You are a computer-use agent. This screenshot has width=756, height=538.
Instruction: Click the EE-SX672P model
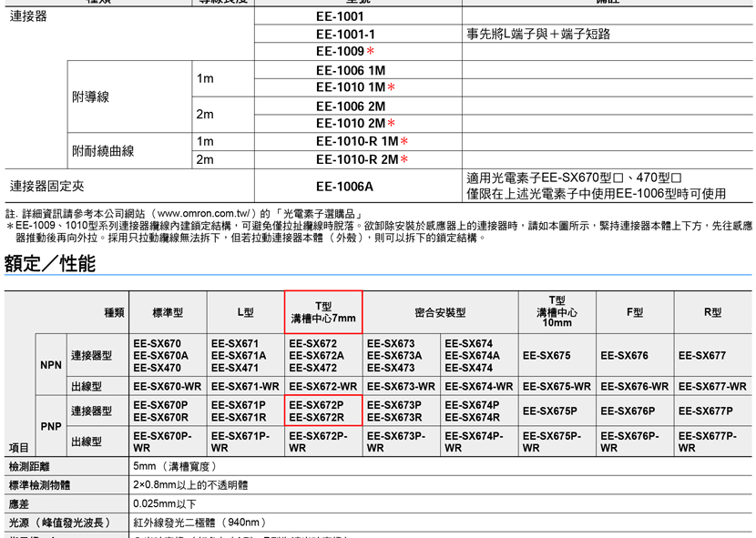pyautogui.click(x=316, y=405)
